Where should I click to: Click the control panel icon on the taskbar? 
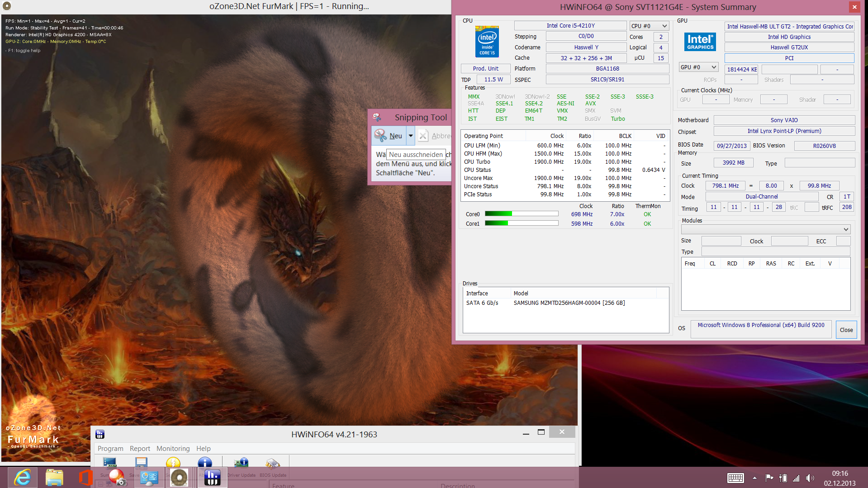pyautogui.click(x=149, y=478)
